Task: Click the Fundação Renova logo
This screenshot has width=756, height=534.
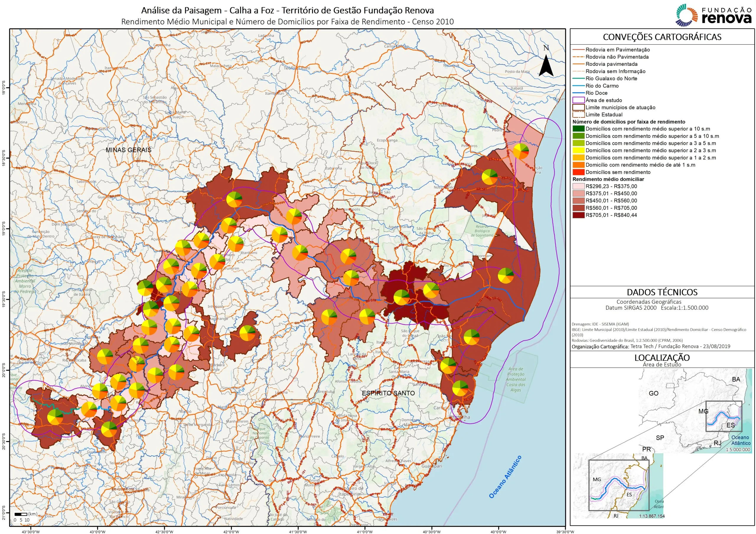Action: 713,15
